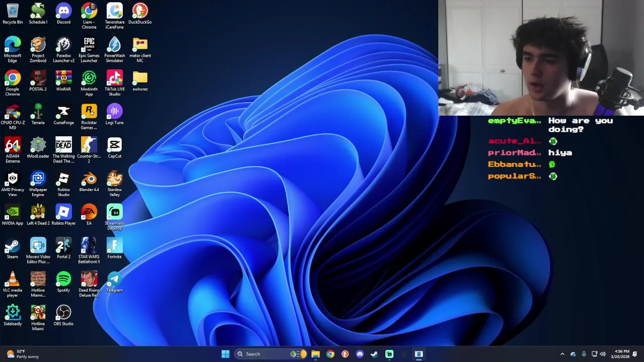Launch the Logi Tune shortcut

[115, 115]
